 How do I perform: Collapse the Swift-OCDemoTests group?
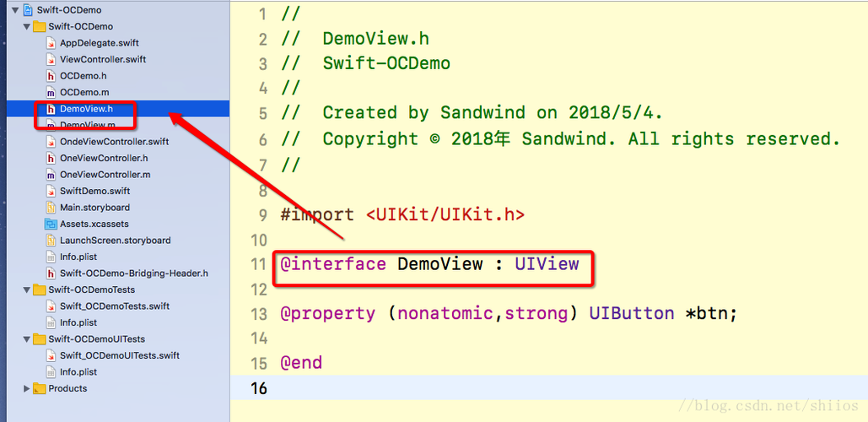27,289
